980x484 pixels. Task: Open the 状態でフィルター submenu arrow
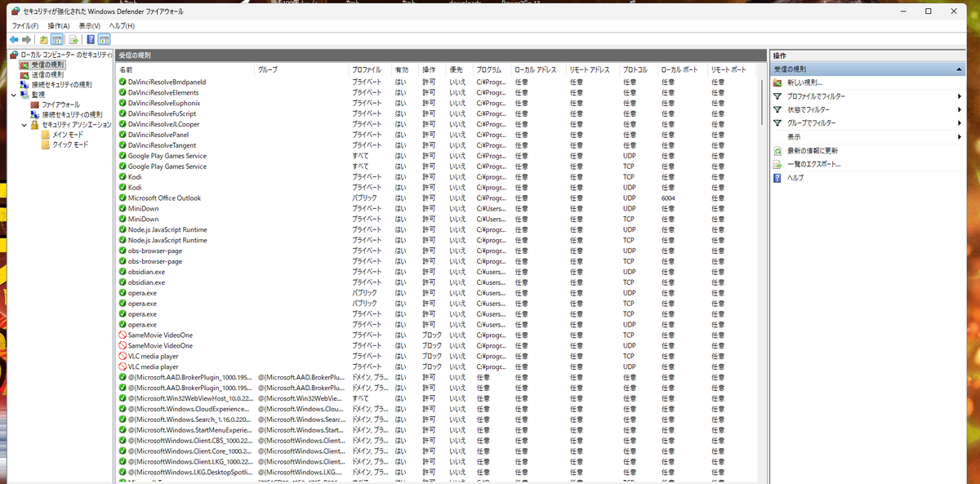pyautogui.click(x=960, y=109)
